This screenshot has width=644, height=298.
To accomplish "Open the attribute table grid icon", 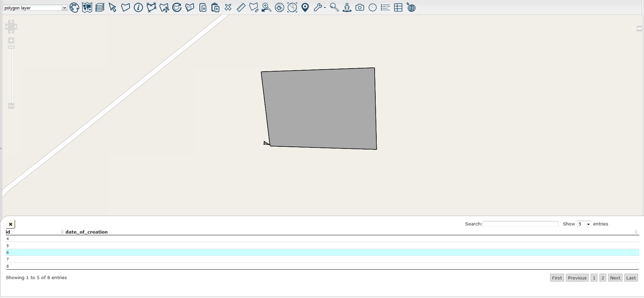I will [398, 8].
